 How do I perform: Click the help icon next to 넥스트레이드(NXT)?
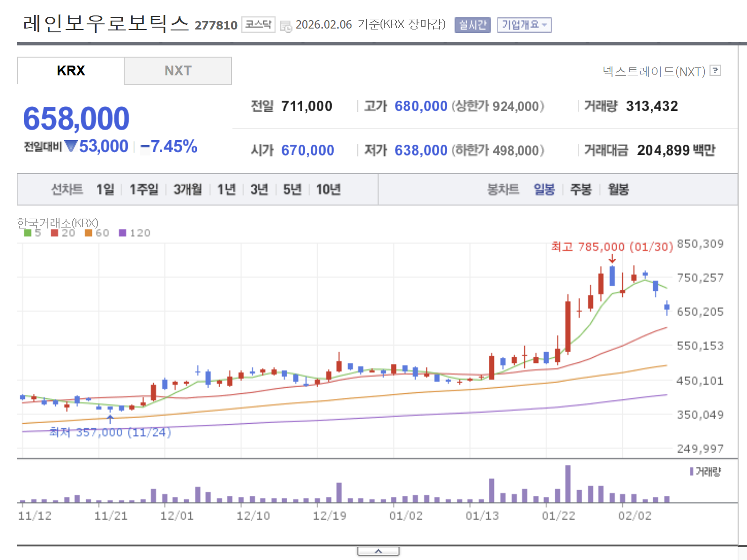pos(715,70)
